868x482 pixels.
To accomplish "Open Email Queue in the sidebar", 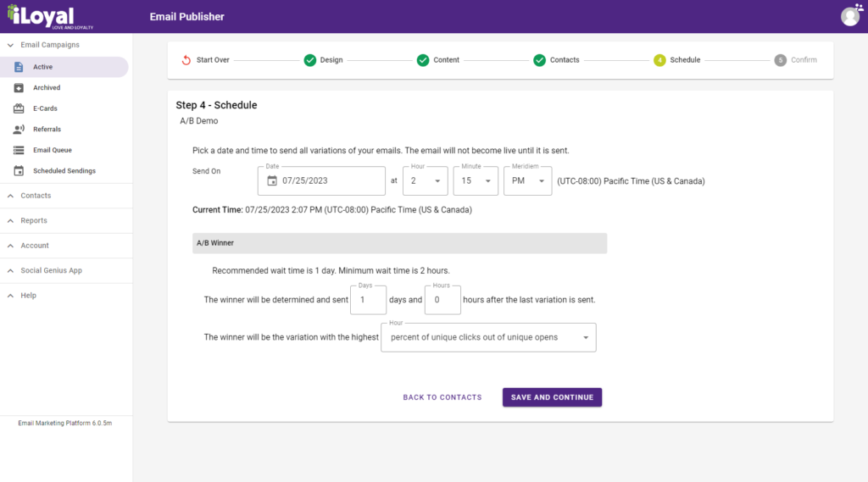I will tap(64, 150).
